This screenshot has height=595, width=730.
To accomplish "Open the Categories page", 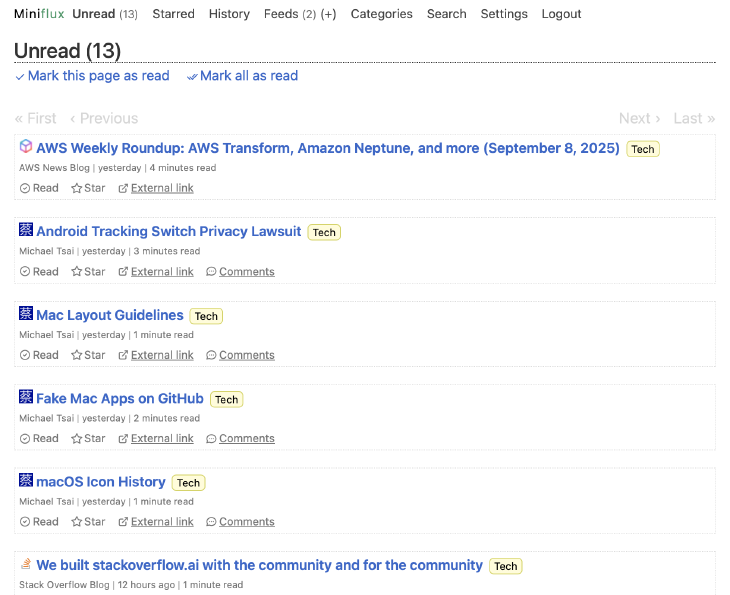I will tap(382, 14).
